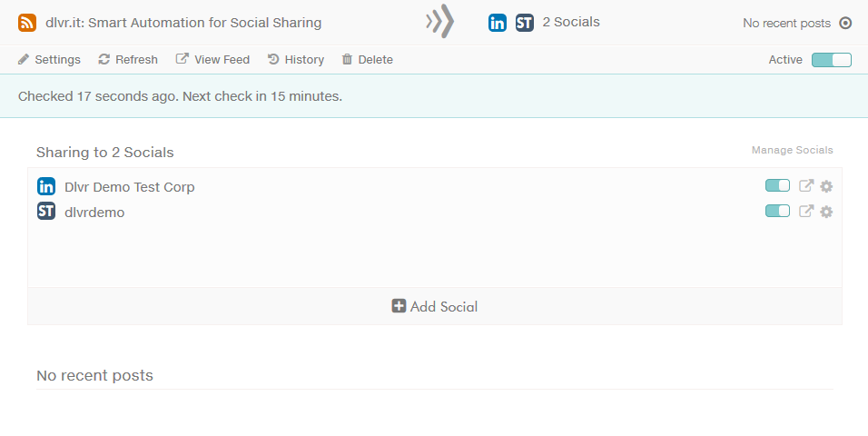Disable sharing to Dlvr Demo Test Corp
The width and height of the screenshot is (868, 436).
pos(777,185)
